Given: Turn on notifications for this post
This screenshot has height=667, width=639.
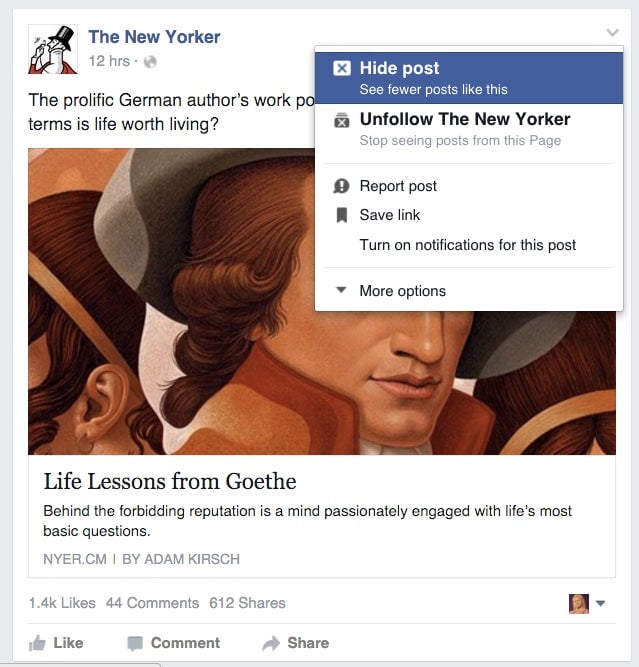Looking at the screenshot, I should [468, 245].
